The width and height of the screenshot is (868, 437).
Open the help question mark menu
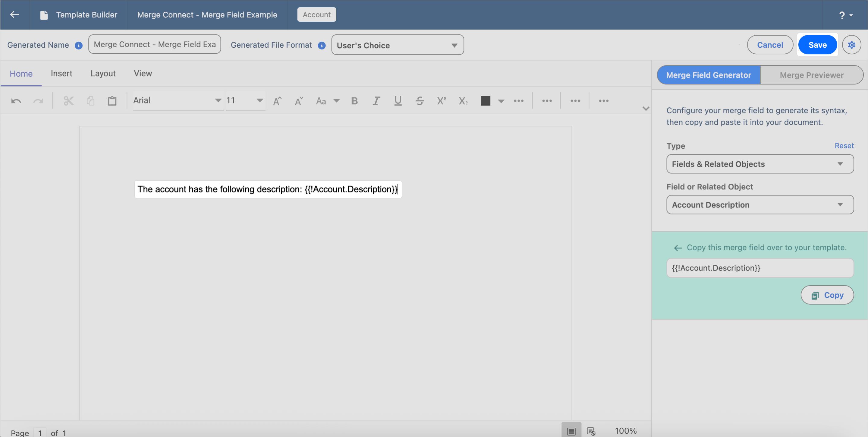coord(845,15)
